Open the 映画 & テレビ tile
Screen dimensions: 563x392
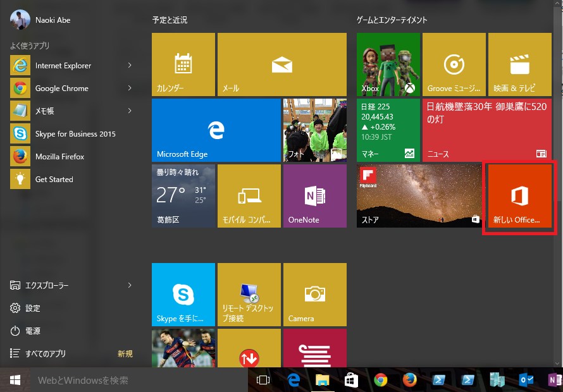point(520,64)
